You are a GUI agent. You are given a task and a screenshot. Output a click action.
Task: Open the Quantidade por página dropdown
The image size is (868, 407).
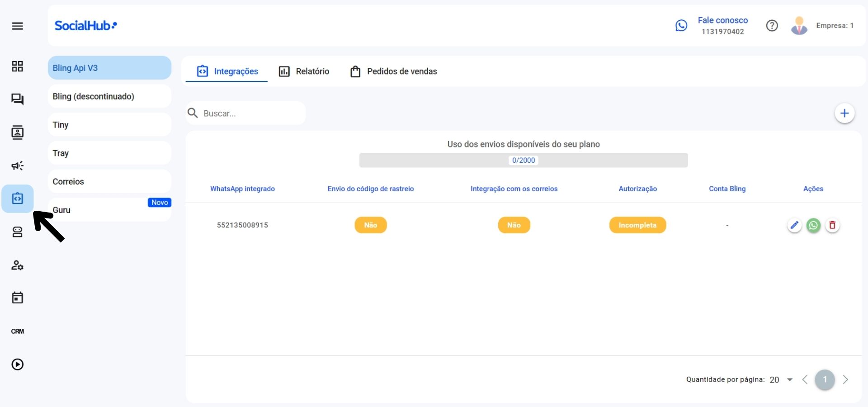(781, 380)
